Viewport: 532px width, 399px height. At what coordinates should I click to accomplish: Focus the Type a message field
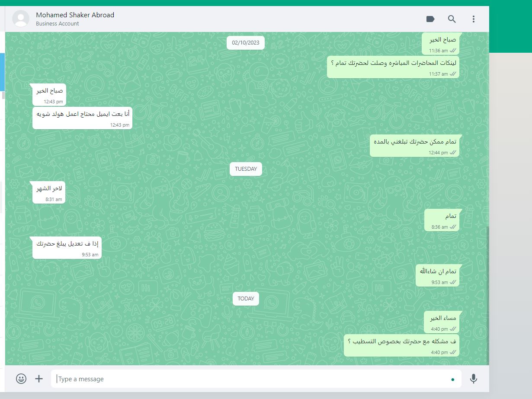click(256, 379)
